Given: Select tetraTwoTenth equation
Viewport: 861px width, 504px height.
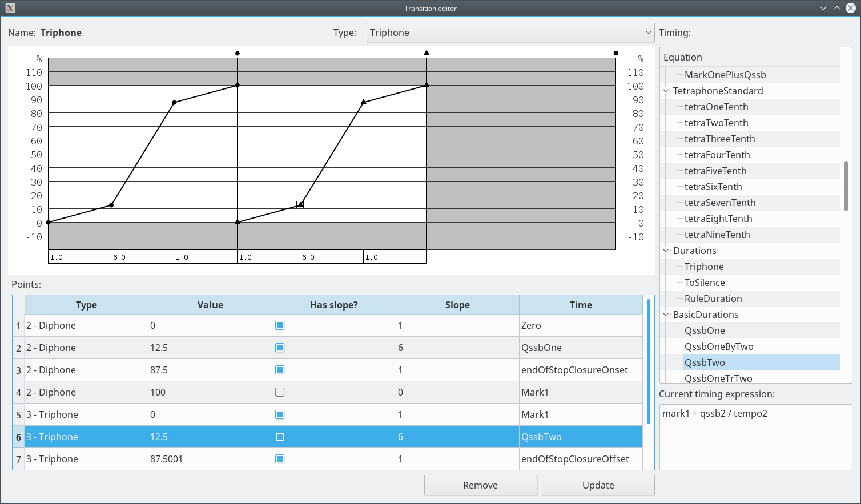Looking at the screenshot, I should point(716,123).
